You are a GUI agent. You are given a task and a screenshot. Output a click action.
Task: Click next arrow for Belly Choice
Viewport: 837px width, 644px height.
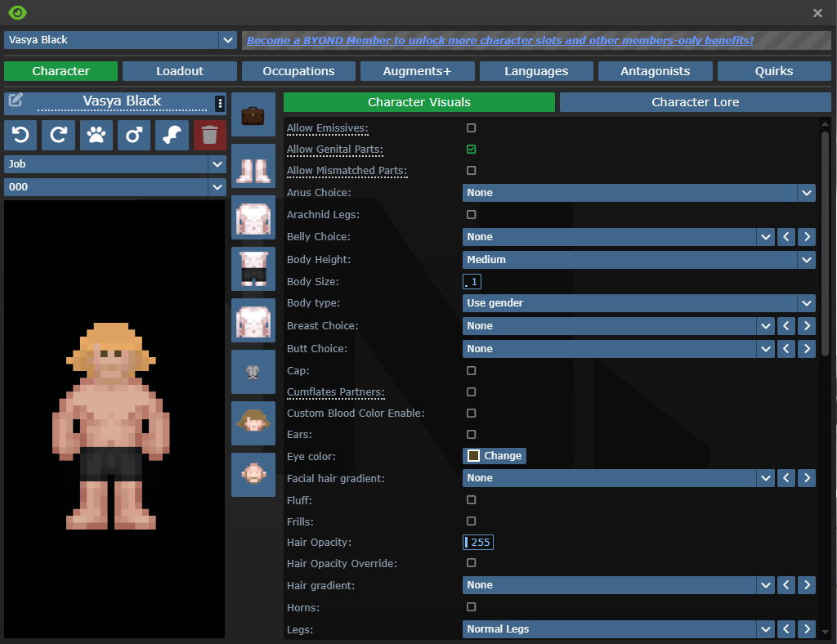click(x=807, y=237)
